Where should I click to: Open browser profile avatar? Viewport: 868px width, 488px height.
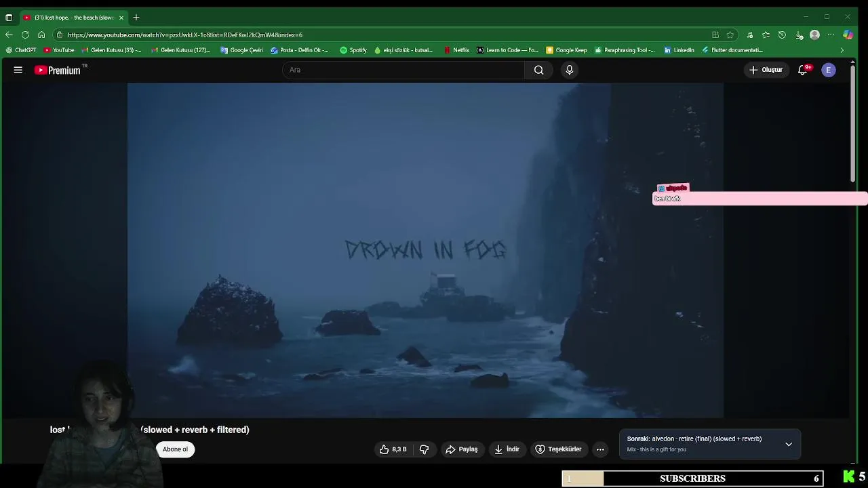pos(815,35)
